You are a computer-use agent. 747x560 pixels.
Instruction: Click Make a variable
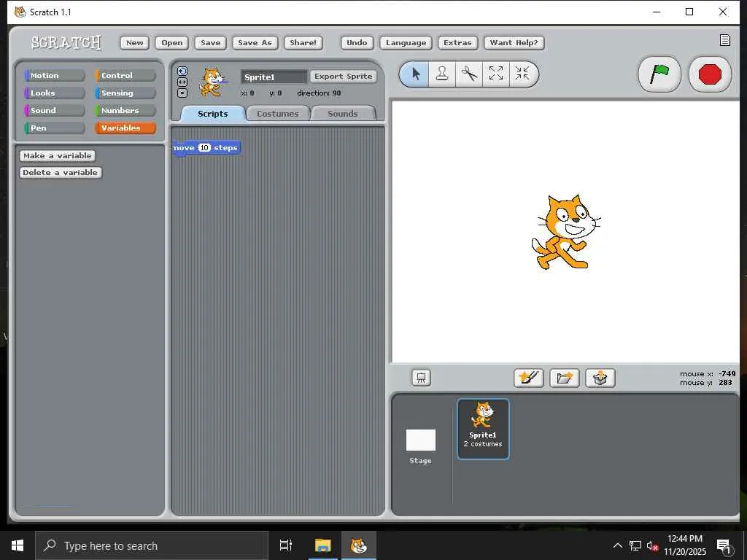(58, 156)
